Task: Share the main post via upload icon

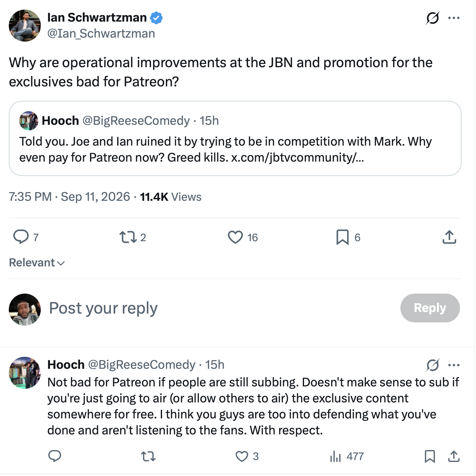Action: tap(449, 237)
